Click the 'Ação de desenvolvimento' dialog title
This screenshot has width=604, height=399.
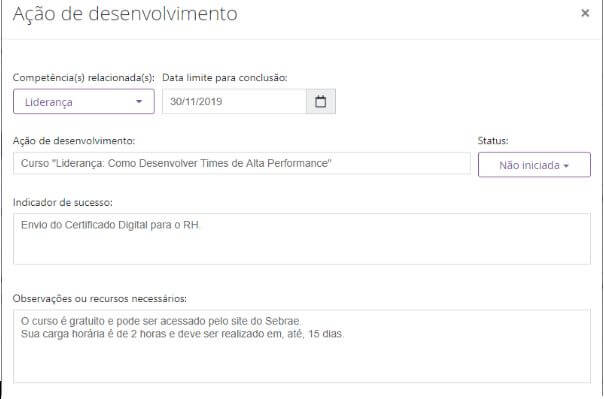point(125,14)
